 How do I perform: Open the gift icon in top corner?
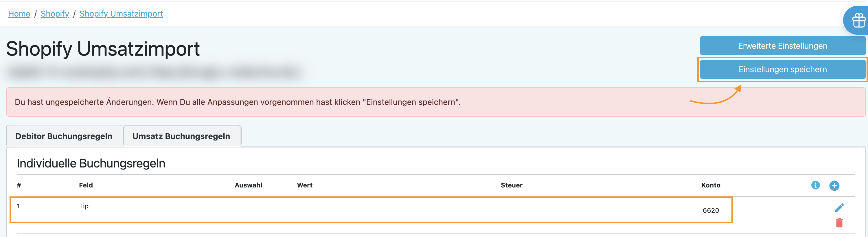858,21
